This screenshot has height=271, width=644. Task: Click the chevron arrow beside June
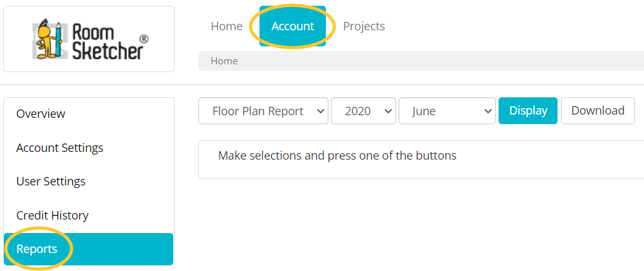(488, 111)
